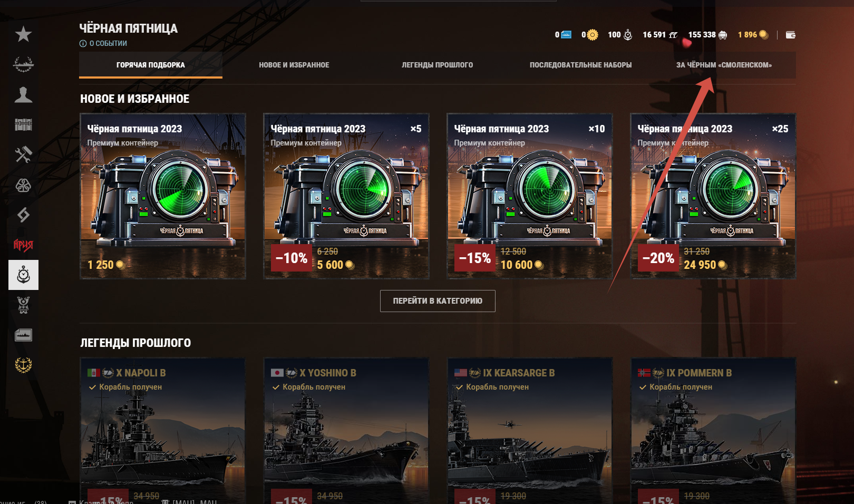Viewport: 854px width, 504px height.
Task: Select x5 container bundle for 5 600
Action: [x=346, y=196]
